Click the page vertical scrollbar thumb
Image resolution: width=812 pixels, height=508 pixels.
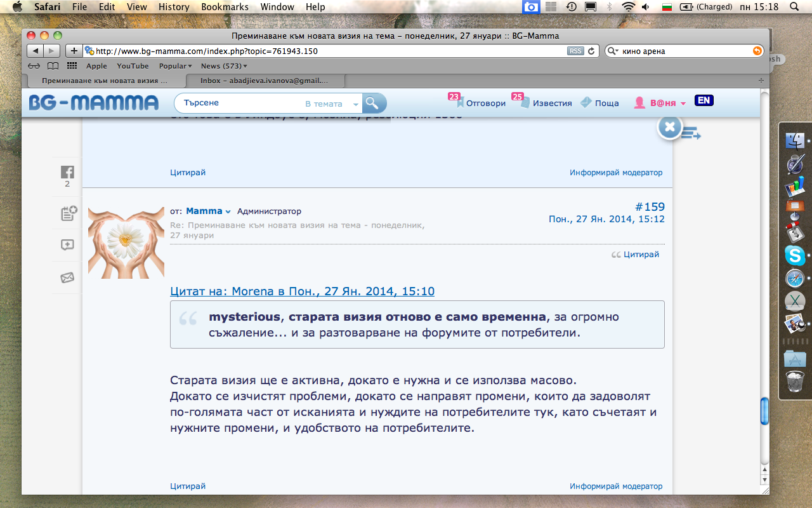764,411
